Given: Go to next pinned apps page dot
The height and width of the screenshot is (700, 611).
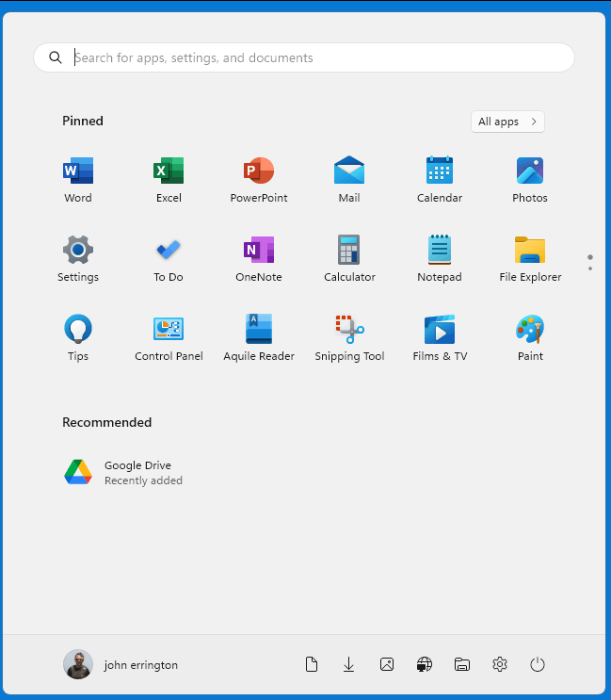Looking at the screenshot, I should click(x=590, y=269).
